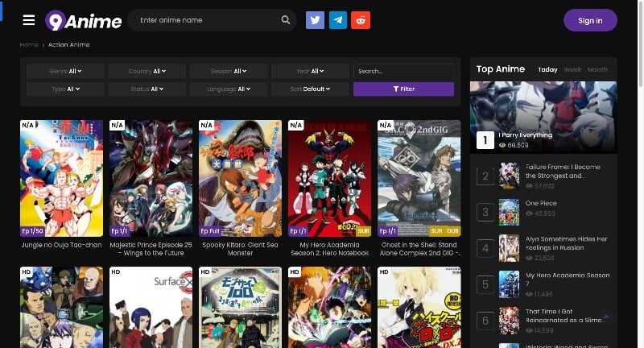The image size is (644, 348).
Task: Expand the Year All dropdown
Action: [310, 71]
